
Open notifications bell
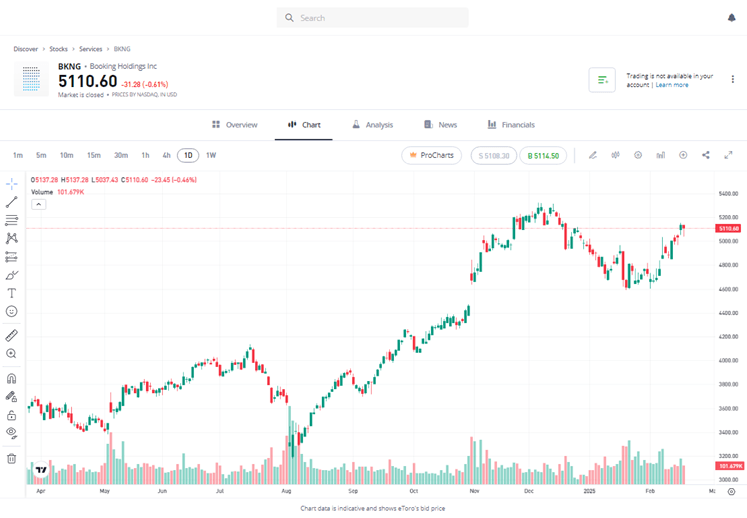coord(731,18)
